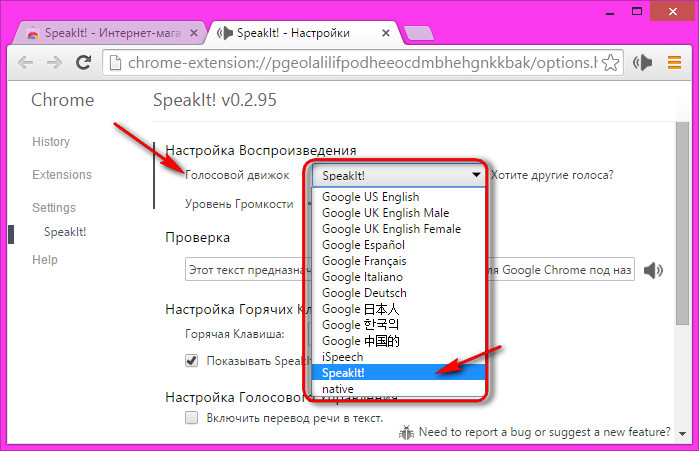Open Help in the sidebar
699x451 pixels.
pos(45,260)
